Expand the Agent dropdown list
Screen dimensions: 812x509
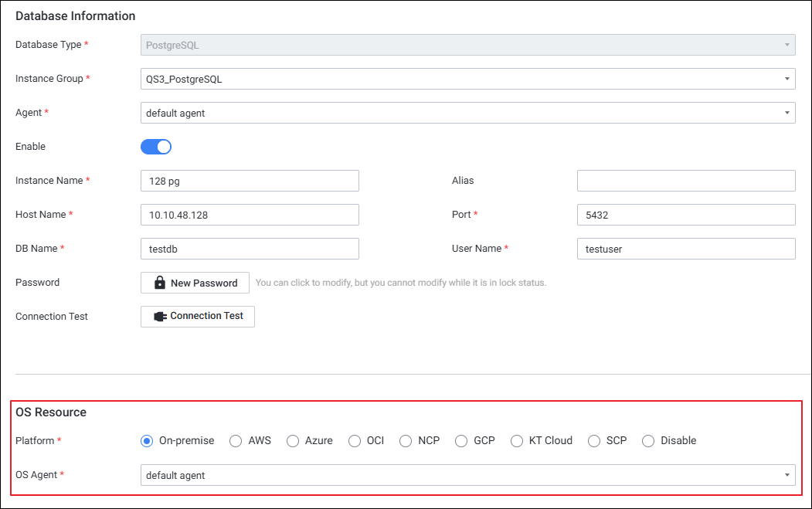467,113
